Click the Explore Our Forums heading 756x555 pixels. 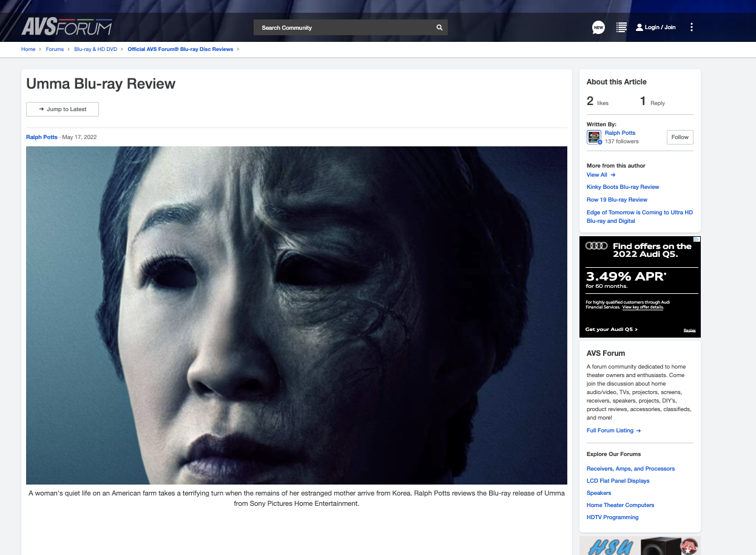coord(614,454)
